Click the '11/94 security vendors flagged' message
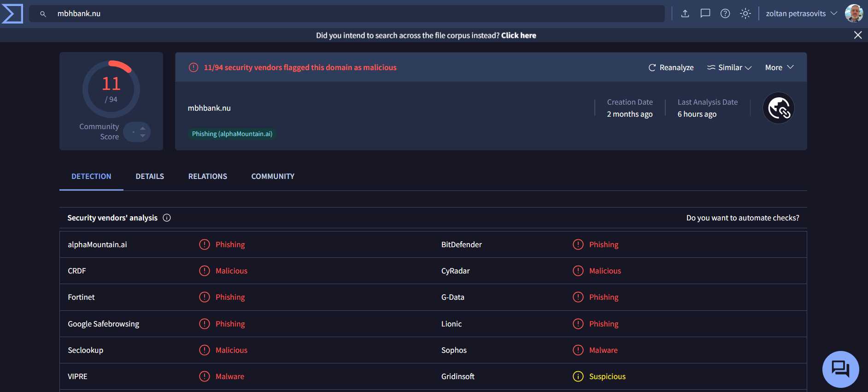 (x=300, y=67)
